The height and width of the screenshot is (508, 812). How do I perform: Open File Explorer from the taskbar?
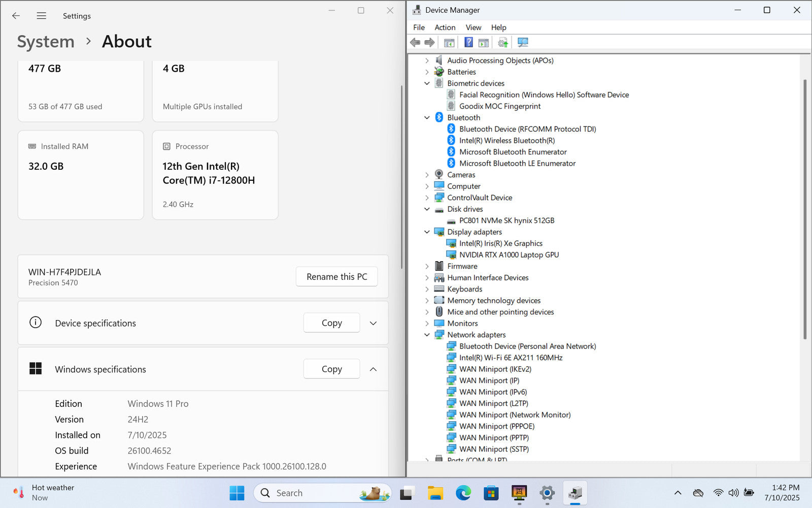click(435, 493)
